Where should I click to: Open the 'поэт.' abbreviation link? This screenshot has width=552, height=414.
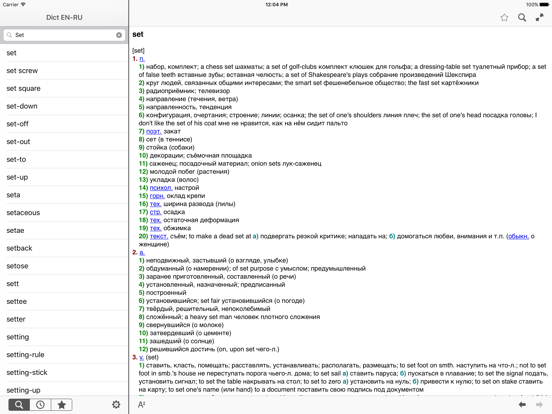[x=153, y=131]
